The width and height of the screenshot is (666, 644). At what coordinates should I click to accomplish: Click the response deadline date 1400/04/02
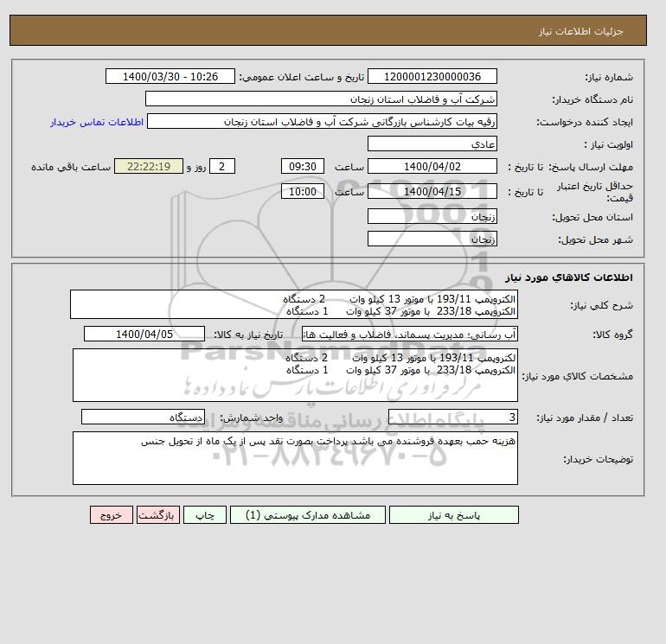(x=432, y=167)
